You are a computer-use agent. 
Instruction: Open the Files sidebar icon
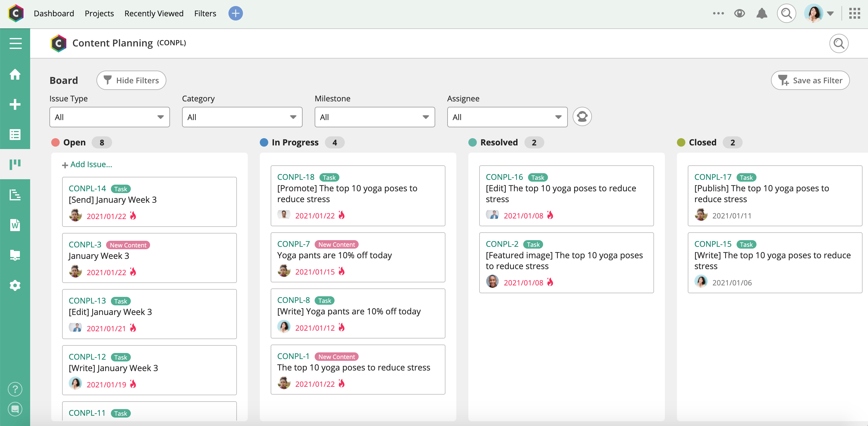pos(15,255)
